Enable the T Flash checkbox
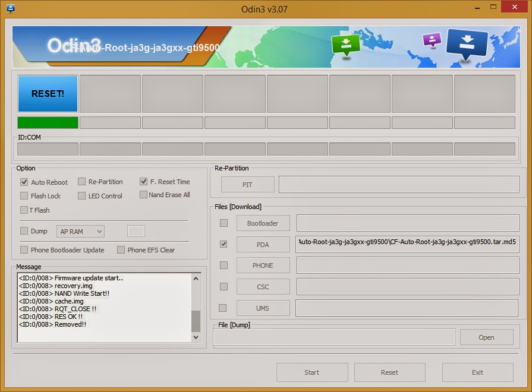This screenshot has height=392, width=532. 24,210
